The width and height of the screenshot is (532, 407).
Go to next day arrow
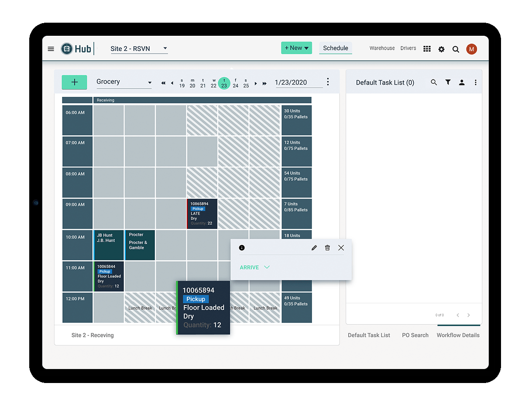coord(256,83)
